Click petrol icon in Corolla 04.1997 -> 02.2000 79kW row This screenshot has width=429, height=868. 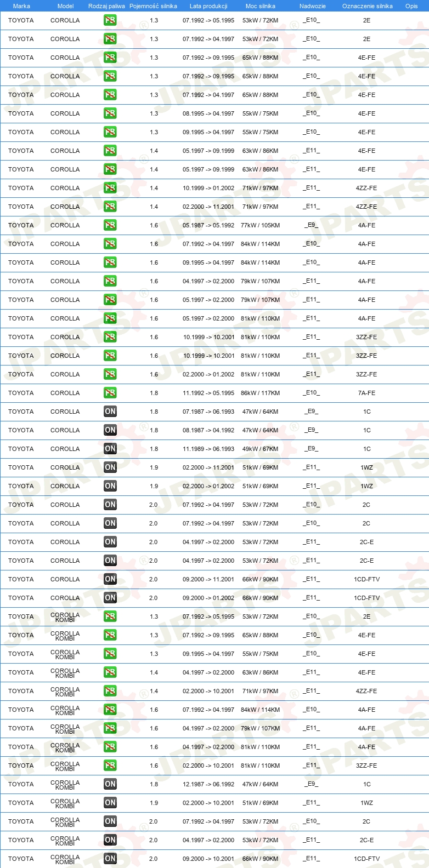click(110, 281)
